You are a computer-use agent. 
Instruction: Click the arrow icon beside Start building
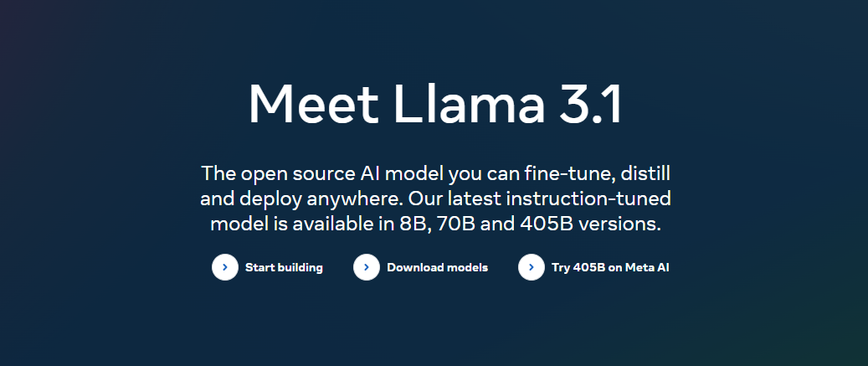pos(225,267)
